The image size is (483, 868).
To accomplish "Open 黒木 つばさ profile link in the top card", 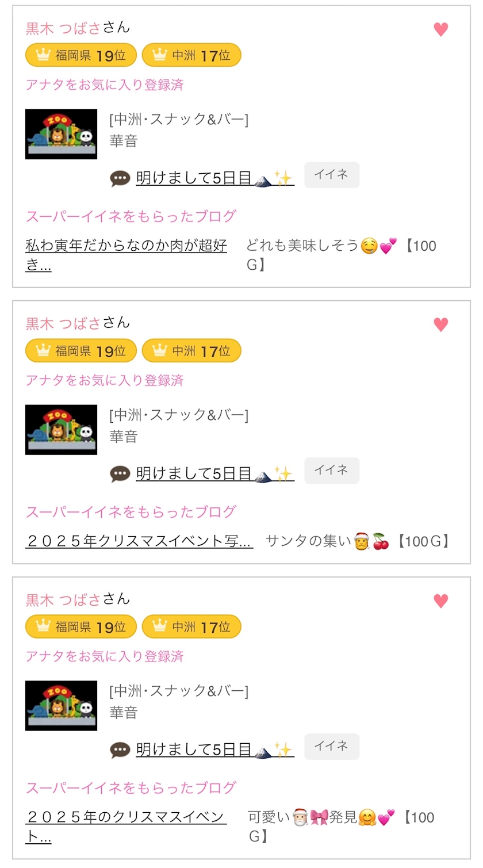I will [63, 28].
